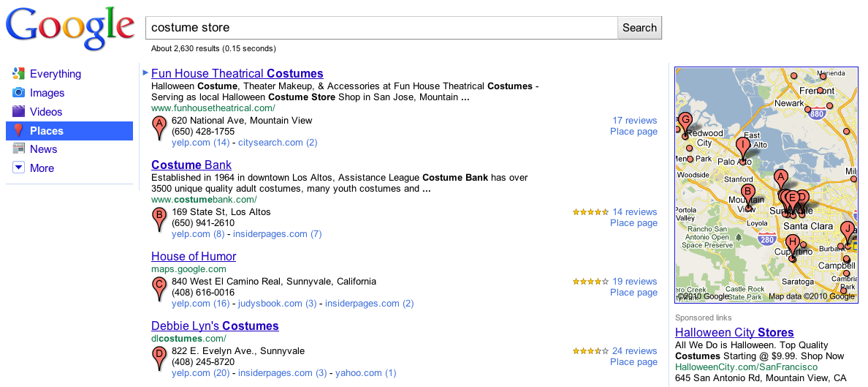Click marker D pin beside 822 E. Evelyn Ave
The height and width of the screenshot is (387, 868).
click(159, 358)
